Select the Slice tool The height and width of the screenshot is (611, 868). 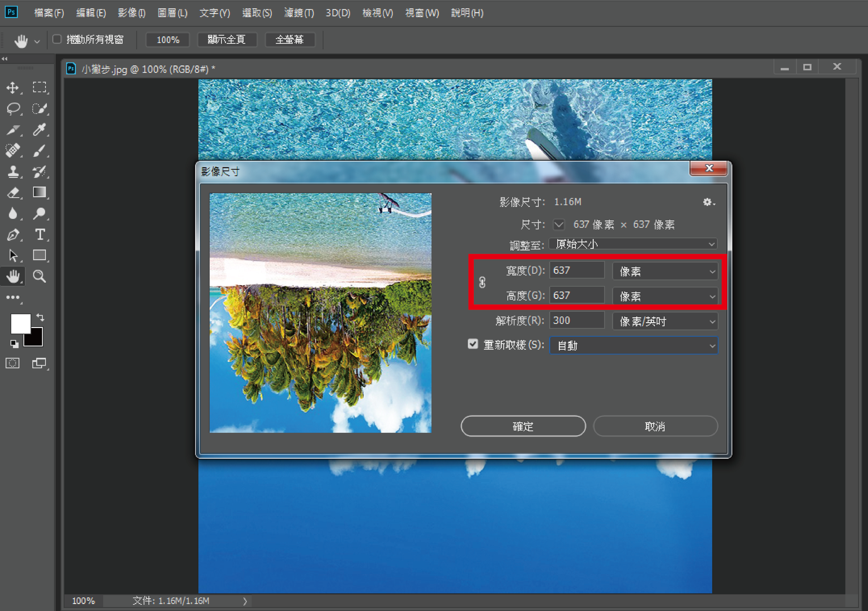(13, 130)
